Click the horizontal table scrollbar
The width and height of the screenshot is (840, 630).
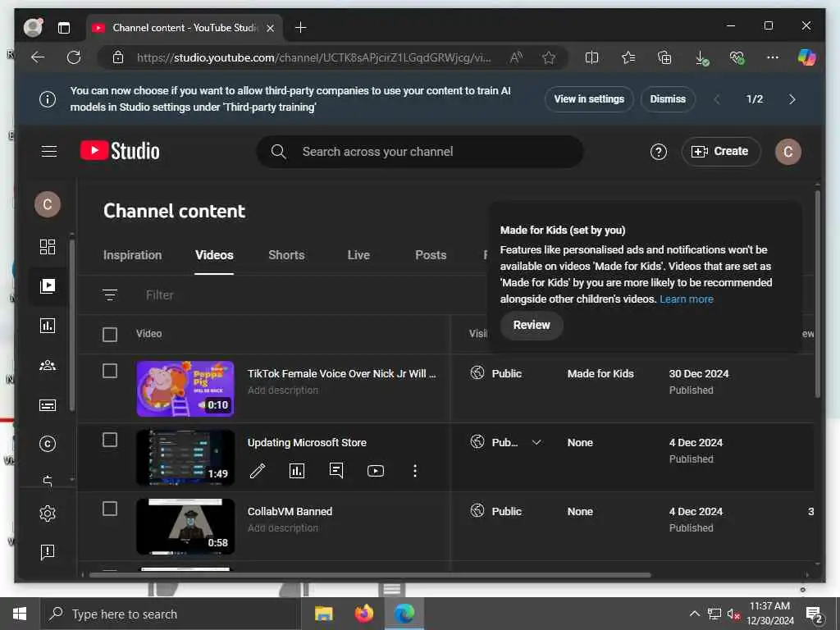point(370,575)
